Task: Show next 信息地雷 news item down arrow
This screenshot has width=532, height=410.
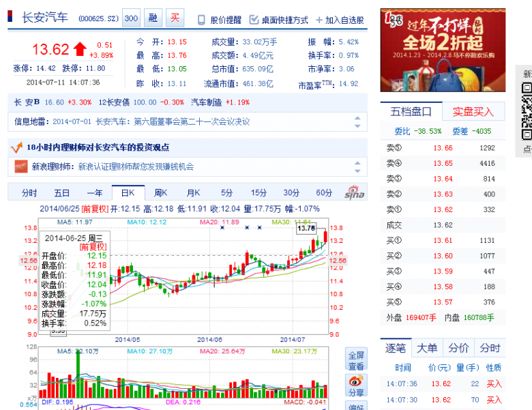Action: 357,126
